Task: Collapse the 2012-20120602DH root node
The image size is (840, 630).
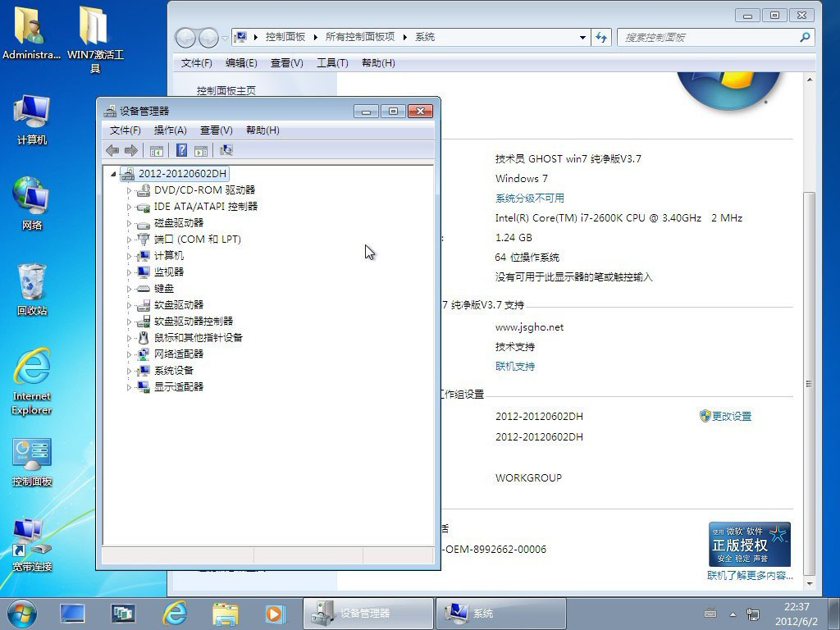Action: (113, 174)
